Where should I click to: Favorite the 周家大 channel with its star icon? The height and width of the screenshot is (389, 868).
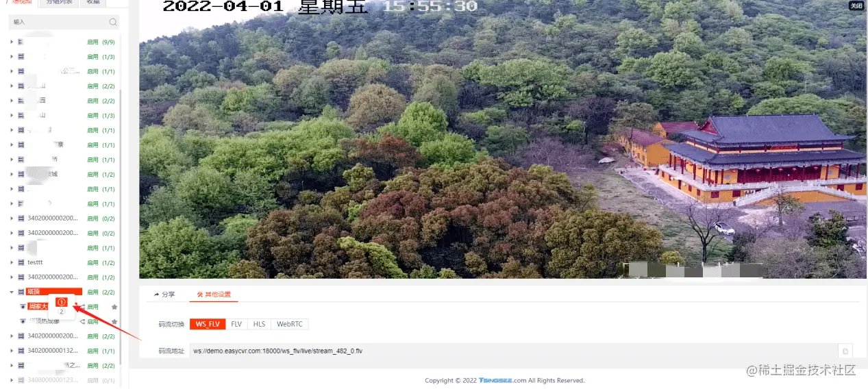tap(114, 307)
